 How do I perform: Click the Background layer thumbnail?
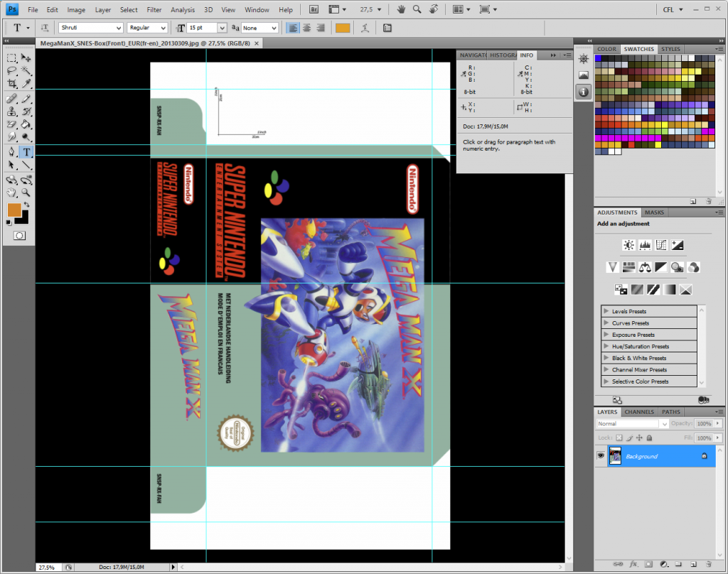coord(615,455)
